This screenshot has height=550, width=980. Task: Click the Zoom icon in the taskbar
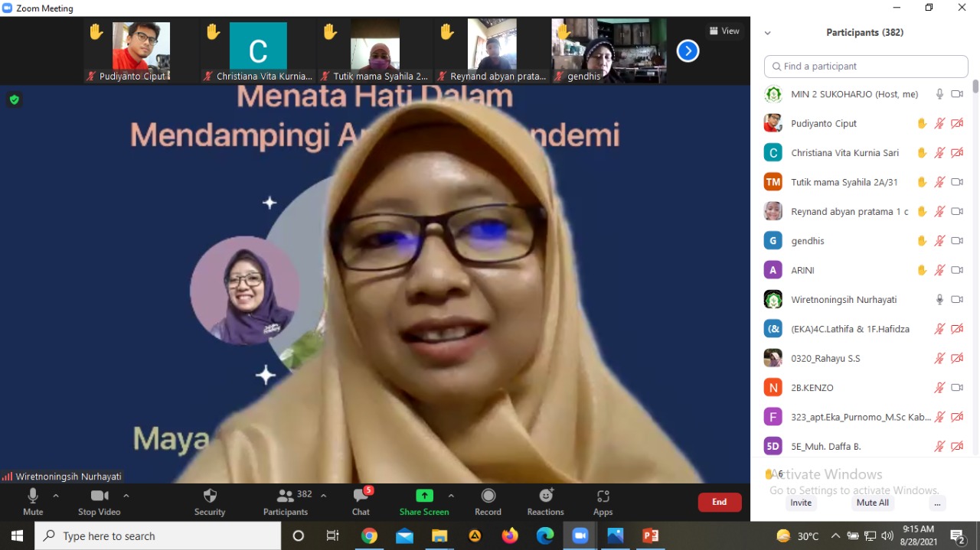580,535
